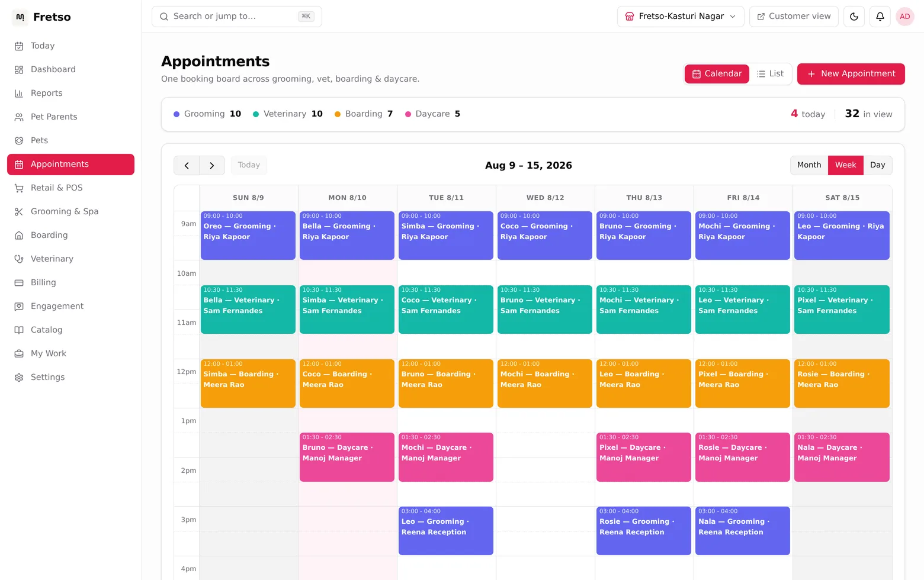Viewport: 924px width, 580px height.
Task: Click the Grooming legend color dot
Action: pos(177,114)
